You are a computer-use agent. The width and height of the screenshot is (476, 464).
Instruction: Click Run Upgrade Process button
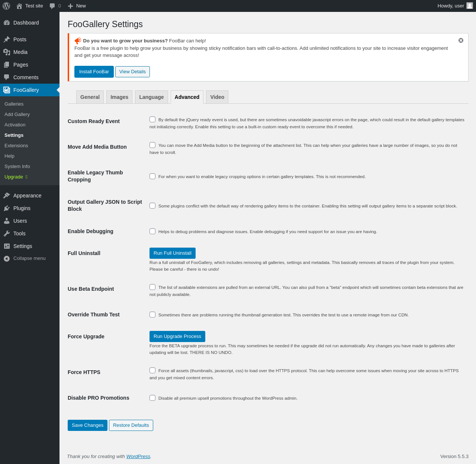177,336
